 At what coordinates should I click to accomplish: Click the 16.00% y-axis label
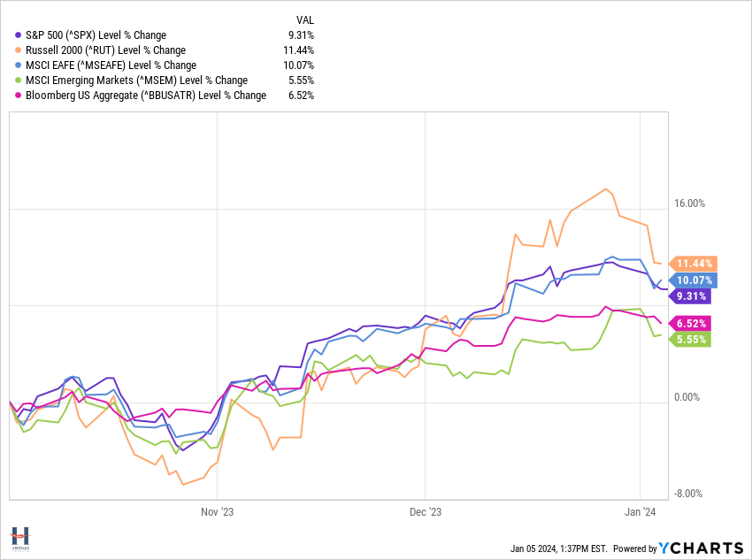coord(689,203)
